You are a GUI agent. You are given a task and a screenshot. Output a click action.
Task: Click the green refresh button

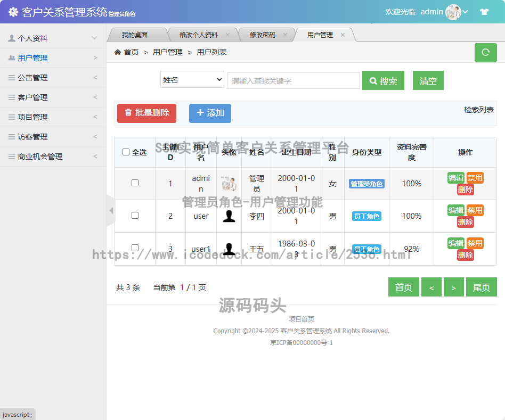pyautogui.click(x=486, y=53)
